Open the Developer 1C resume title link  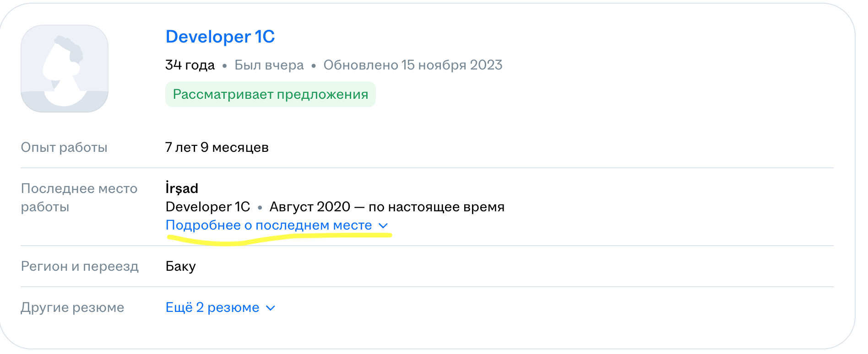click(x=220, y=37)
